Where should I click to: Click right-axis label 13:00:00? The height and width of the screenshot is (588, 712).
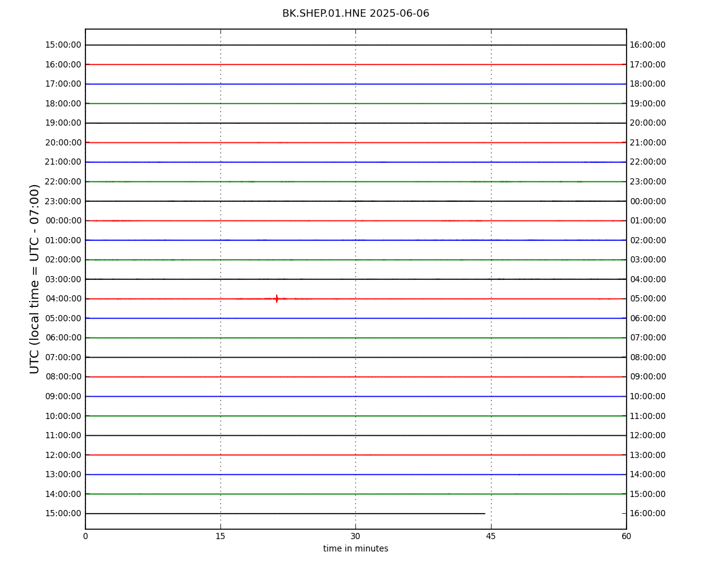coord(648,455)
